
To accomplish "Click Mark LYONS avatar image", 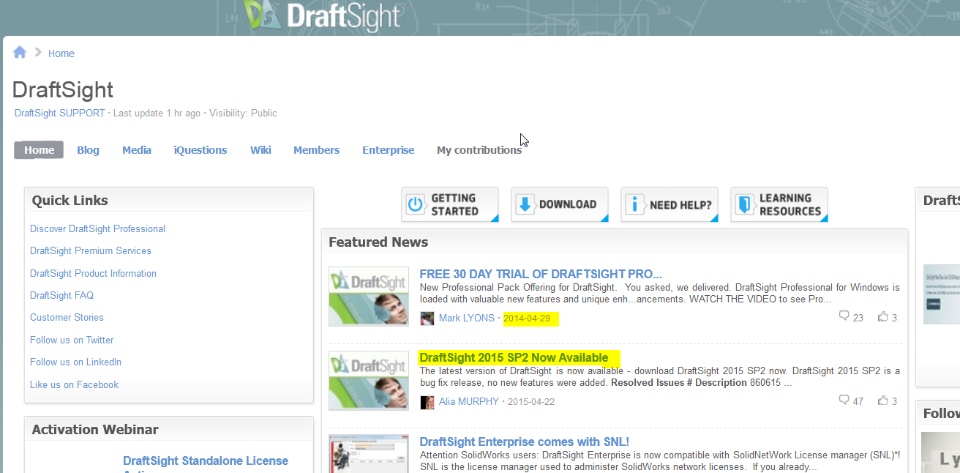I will coord(427,318).
